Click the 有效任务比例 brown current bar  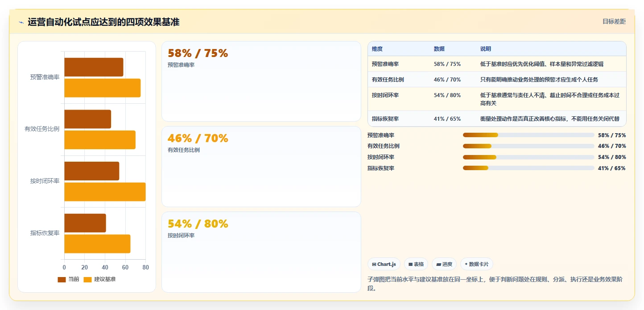coord(87,119)
